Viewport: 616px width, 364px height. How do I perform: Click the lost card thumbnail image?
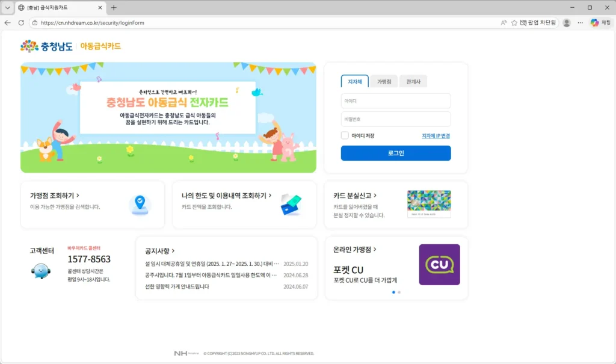[x=429, y=204]
